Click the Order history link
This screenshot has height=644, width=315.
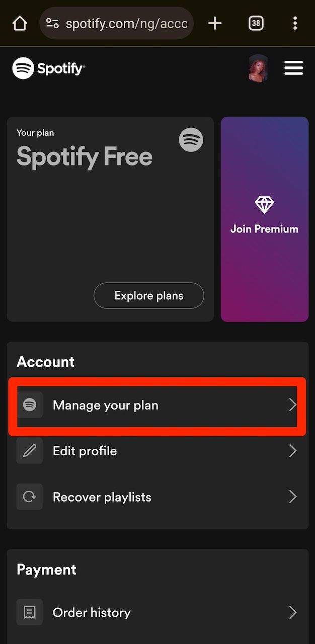pos(91,612)
